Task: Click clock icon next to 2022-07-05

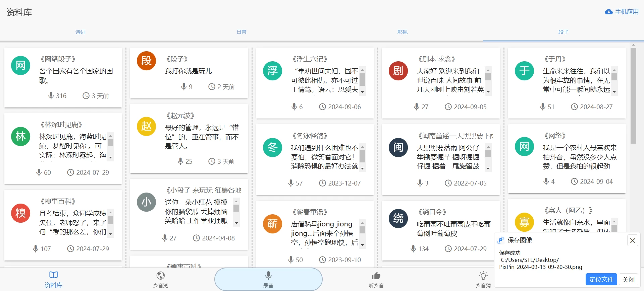Action: [x=448, y=183]
